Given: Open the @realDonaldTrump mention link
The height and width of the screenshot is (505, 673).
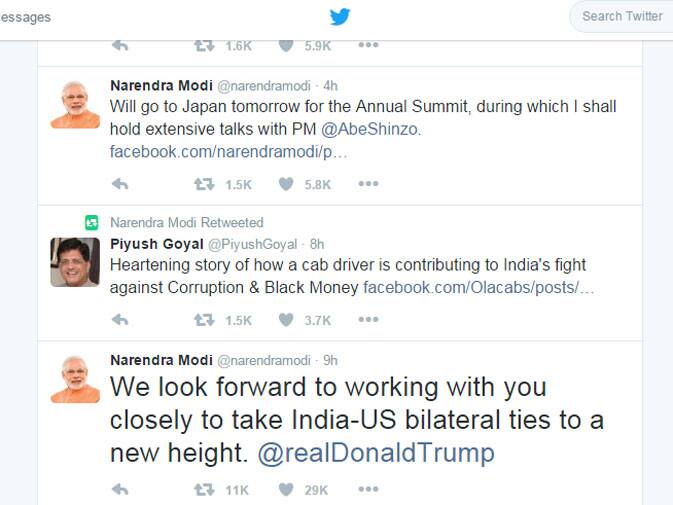Looking at the screenshot, I should (x=376, y=453).
